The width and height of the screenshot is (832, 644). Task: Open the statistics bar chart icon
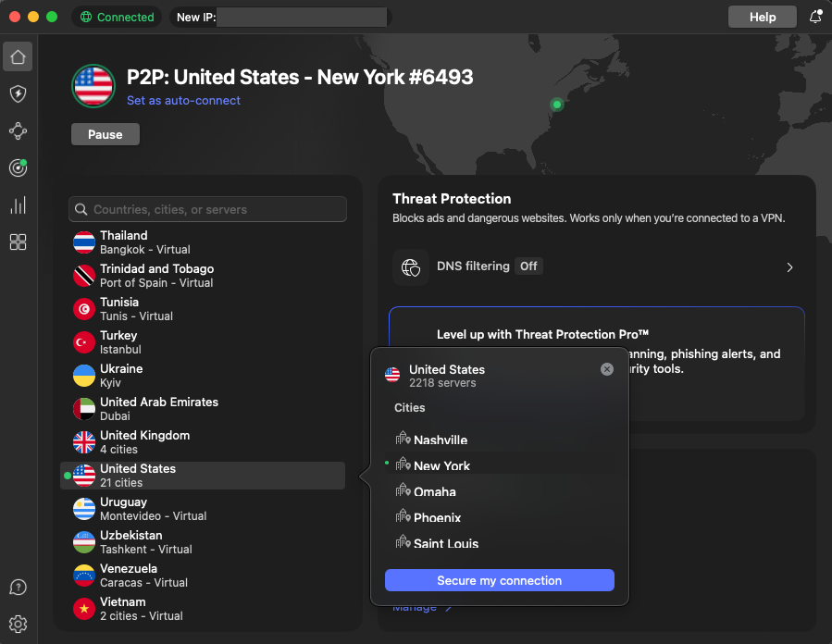[x=18, y=205]
